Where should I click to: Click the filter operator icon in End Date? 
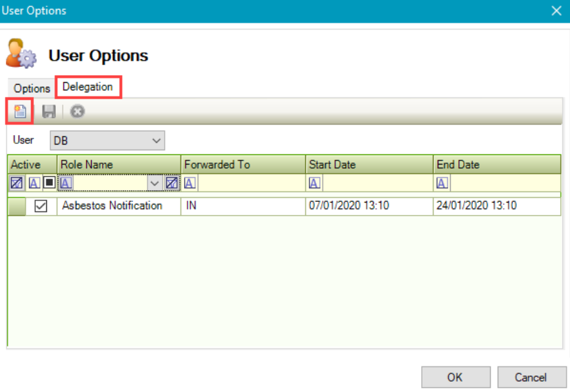442,183
